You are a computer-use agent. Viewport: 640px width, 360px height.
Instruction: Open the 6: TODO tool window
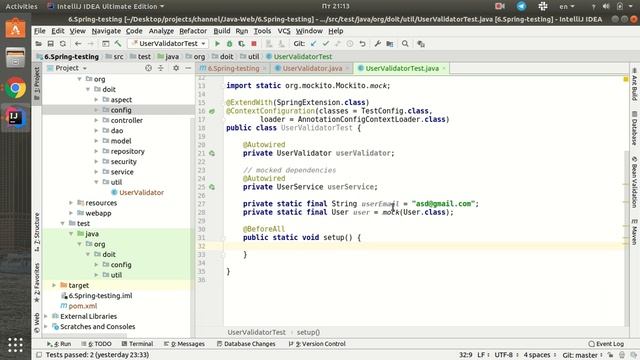[x=96, y=344]
